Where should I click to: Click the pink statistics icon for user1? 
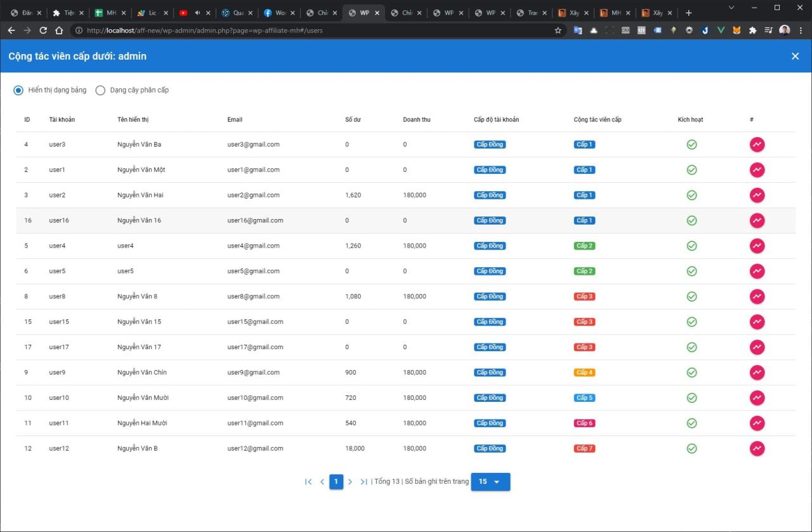(757, 170)
